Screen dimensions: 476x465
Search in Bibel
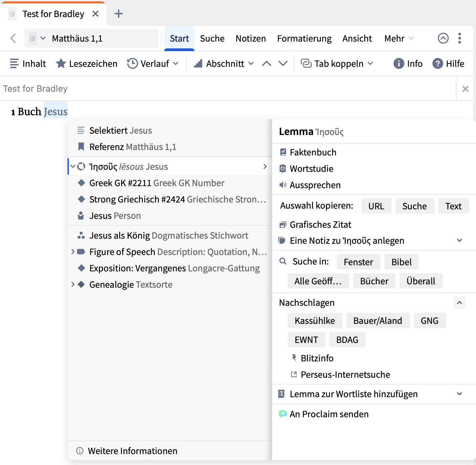point(401,262)
